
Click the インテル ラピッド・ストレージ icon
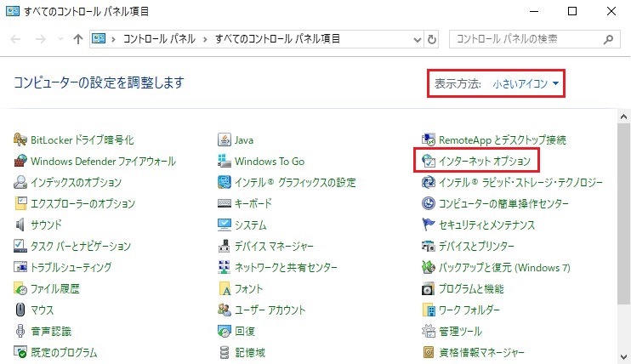coord(429,182)
